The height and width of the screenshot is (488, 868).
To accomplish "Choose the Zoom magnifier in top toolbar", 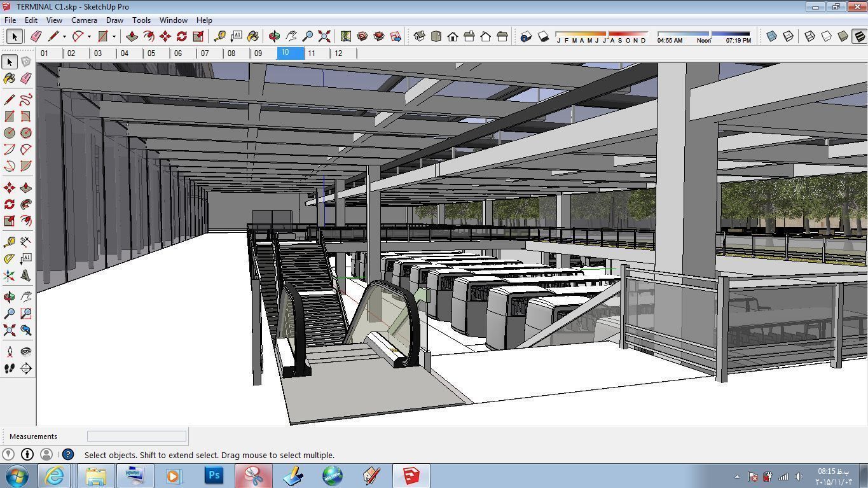I will (308, 37).
